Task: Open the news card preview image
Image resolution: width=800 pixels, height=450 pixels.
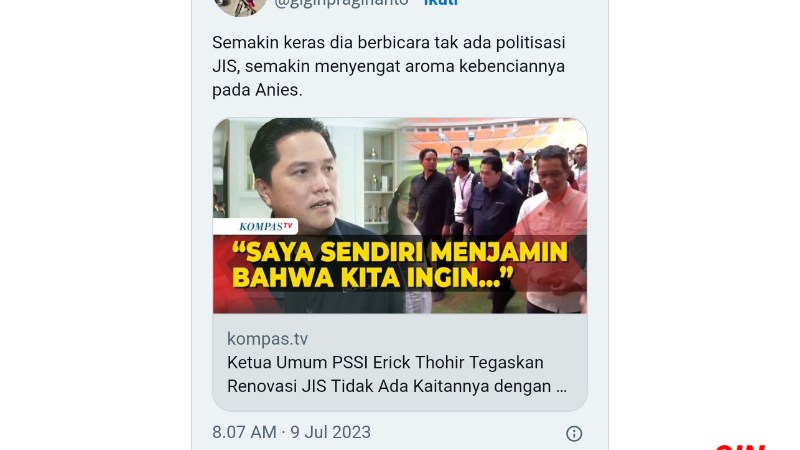Action: coord(400,216)
